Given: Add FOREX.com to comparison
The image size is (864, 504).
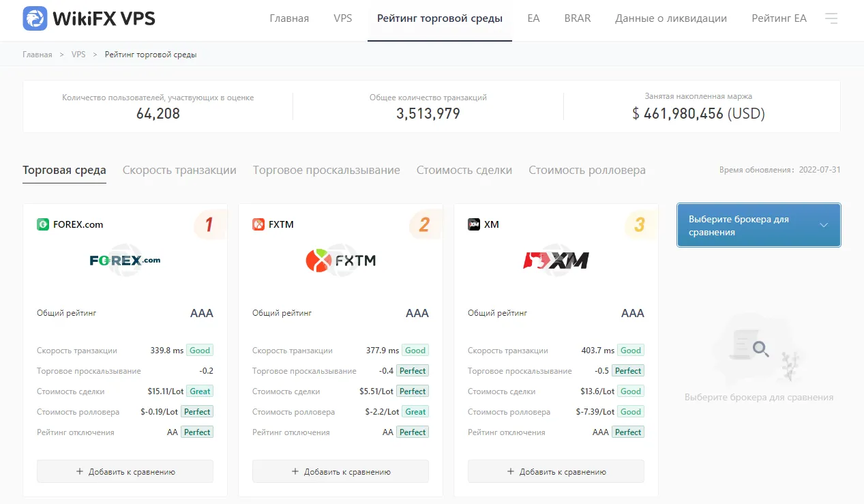Looking at the screenshot, I should [x=125, y=471].
